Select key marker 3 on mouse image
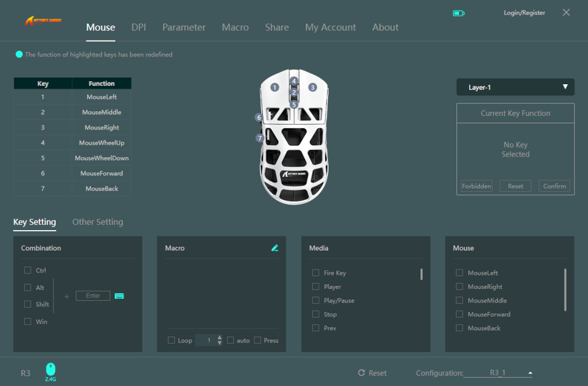 313,87
